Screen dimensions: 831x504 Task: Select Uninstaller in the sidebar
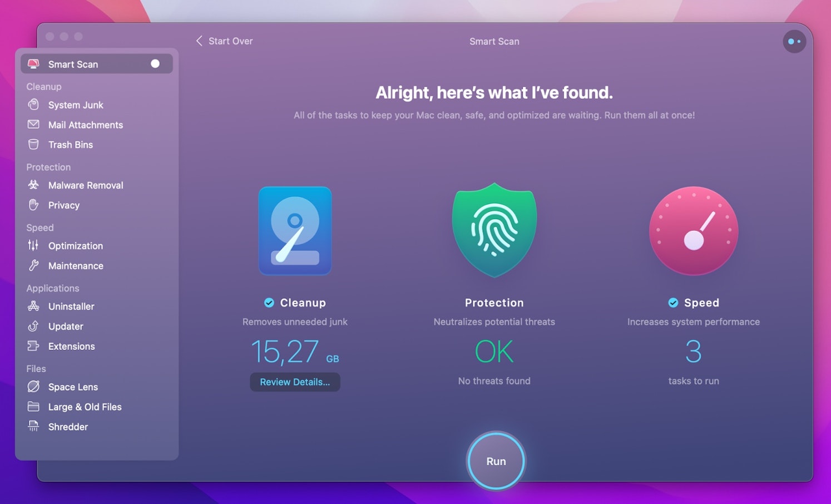click(x=71, y=307)
